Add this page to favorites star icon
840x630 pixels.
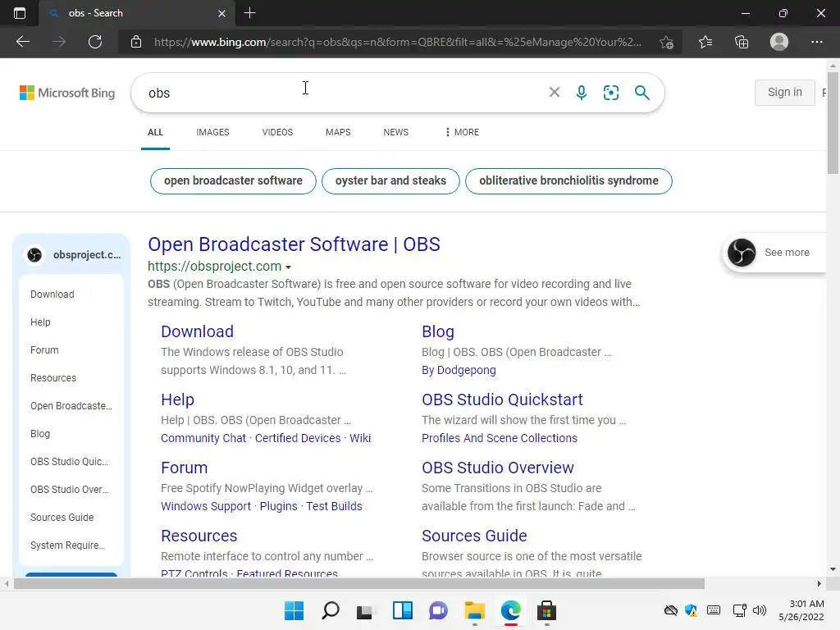point(666,42)
